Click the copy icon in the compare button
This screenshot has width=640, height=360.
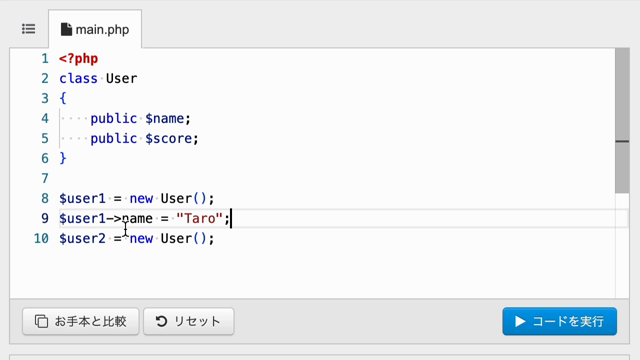(x=41, y=321)
